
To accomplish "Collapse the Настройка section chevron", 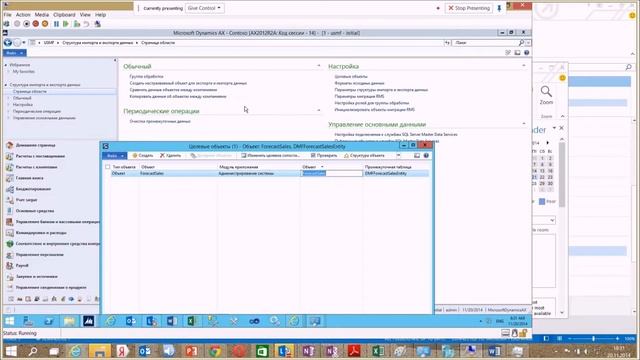I will [524, 66].
